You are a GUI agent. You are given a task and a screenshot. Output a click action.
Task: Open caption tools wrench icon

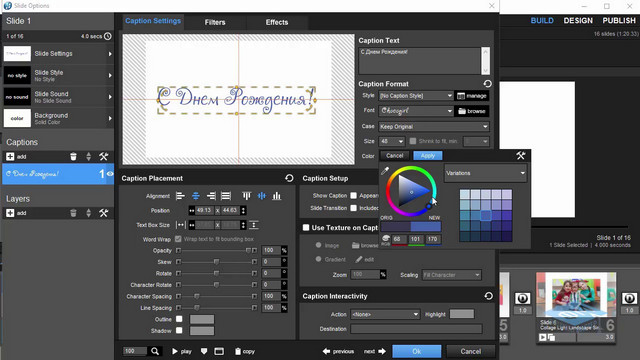(104, 156)
